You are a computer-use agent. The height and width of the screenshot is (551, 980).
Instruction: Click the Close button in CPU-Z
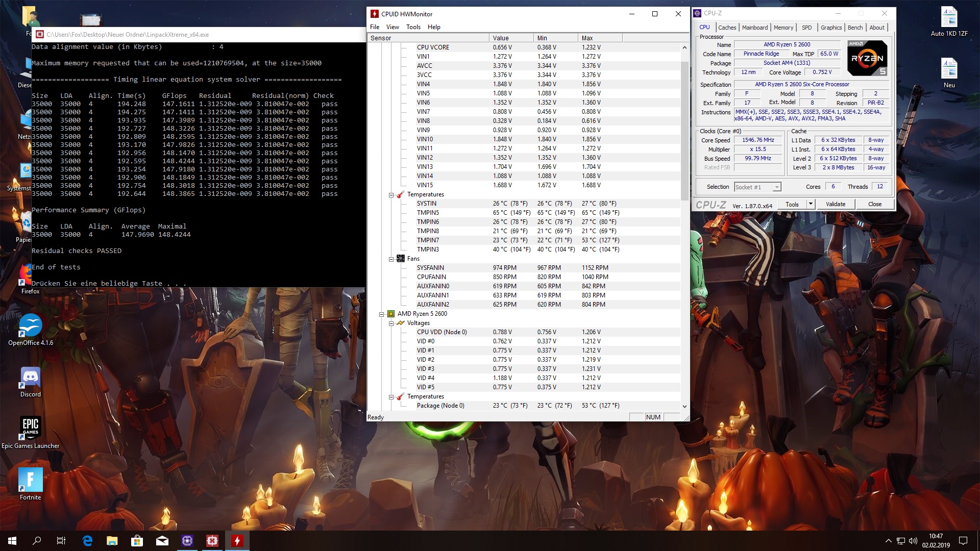(x=874, y=204)
